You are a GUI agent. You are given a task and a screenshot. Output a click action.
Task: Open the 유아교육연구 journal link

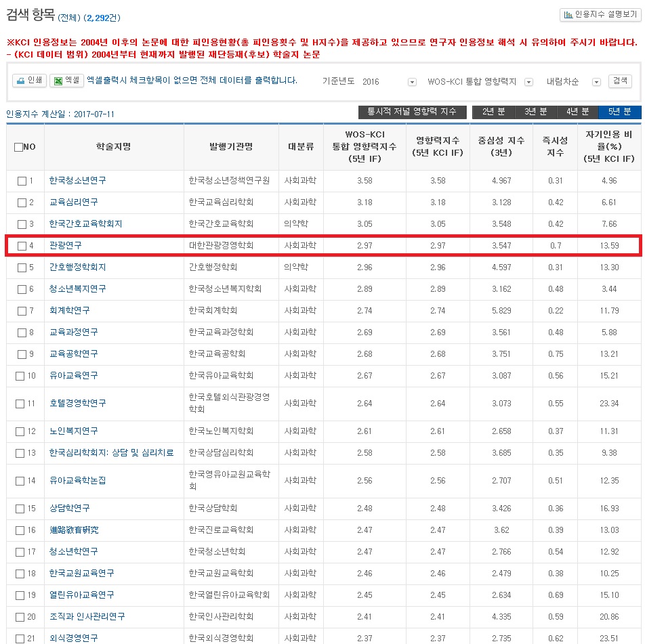tap(74, 375)
